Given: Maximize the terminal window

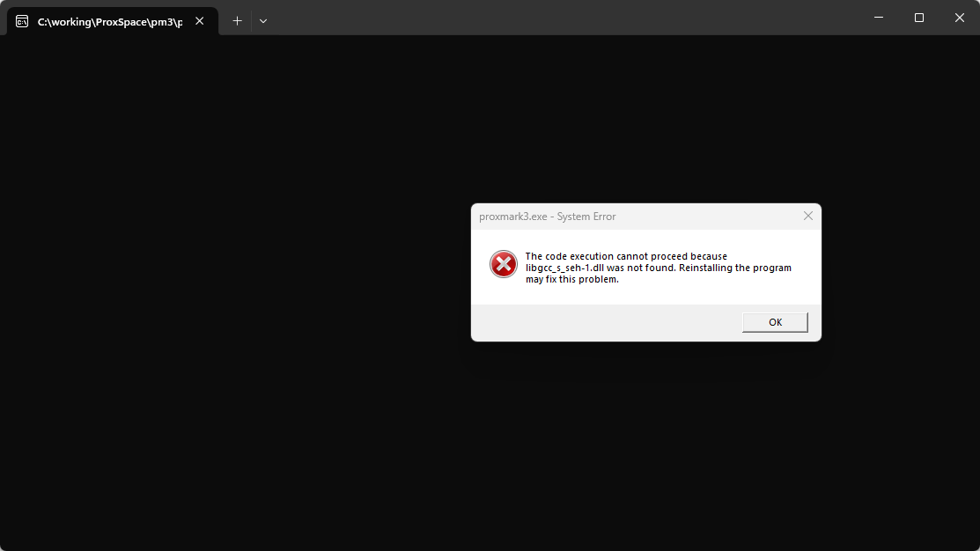Looking at the screenshot, I should click(x=918, y=18).
